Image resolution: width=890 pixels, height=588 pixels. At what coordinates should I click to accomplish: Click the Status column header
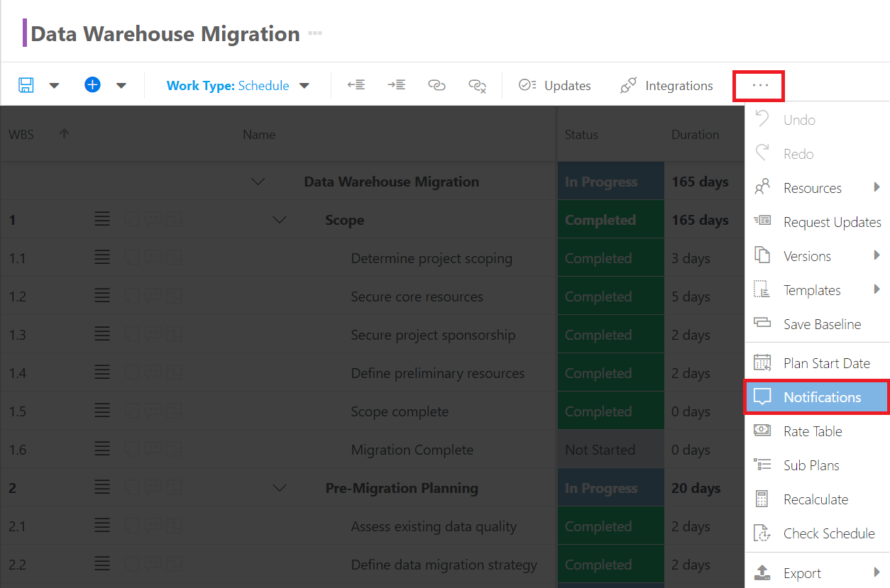coord(581,135)
